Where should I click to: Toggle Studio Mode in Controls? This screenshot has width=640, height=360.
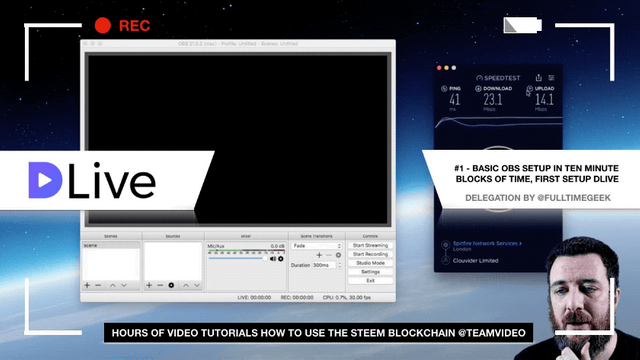370,263
